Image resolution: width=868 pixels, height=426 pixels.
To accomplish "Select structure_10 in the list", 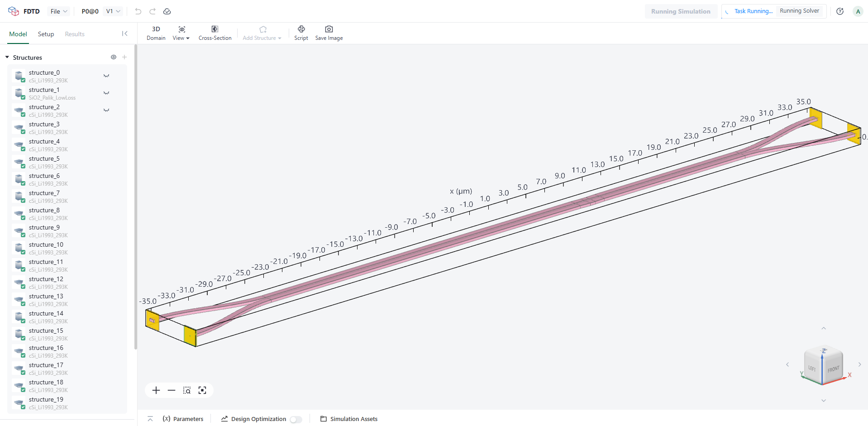I will (67, 248).
